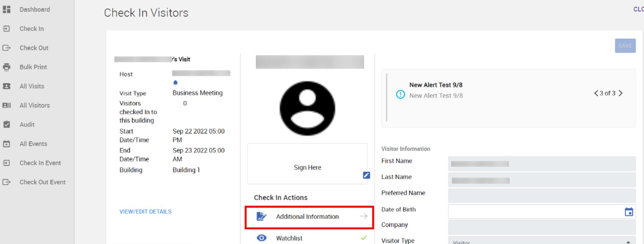Click the Visitor Information section label

406,149
